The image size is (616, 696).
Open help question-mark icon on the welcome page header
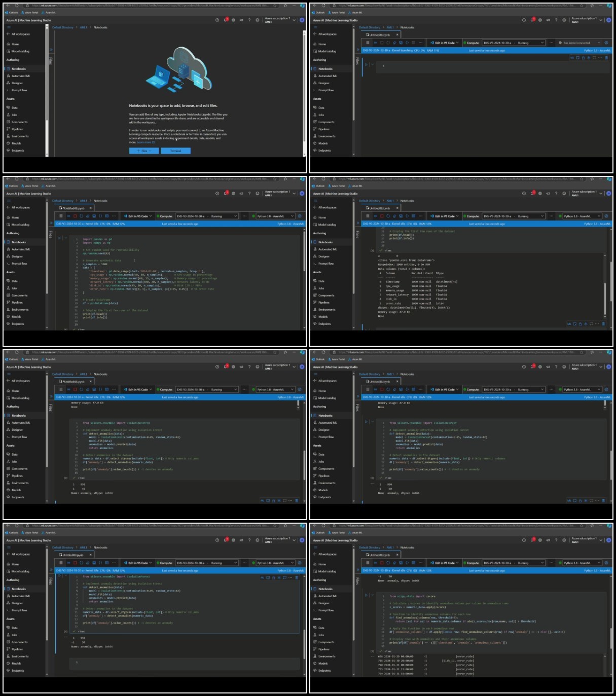tap(249, 20)
